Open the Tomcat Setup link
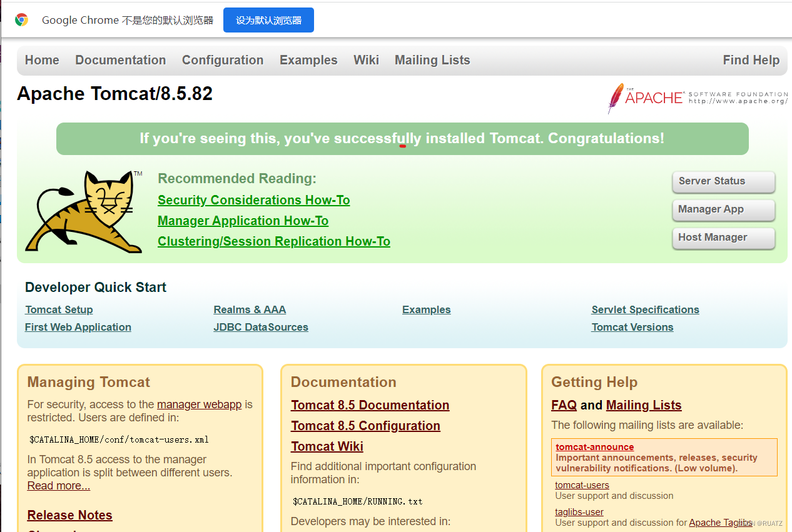The image size is (792, 532). click(x=59, y=309)
